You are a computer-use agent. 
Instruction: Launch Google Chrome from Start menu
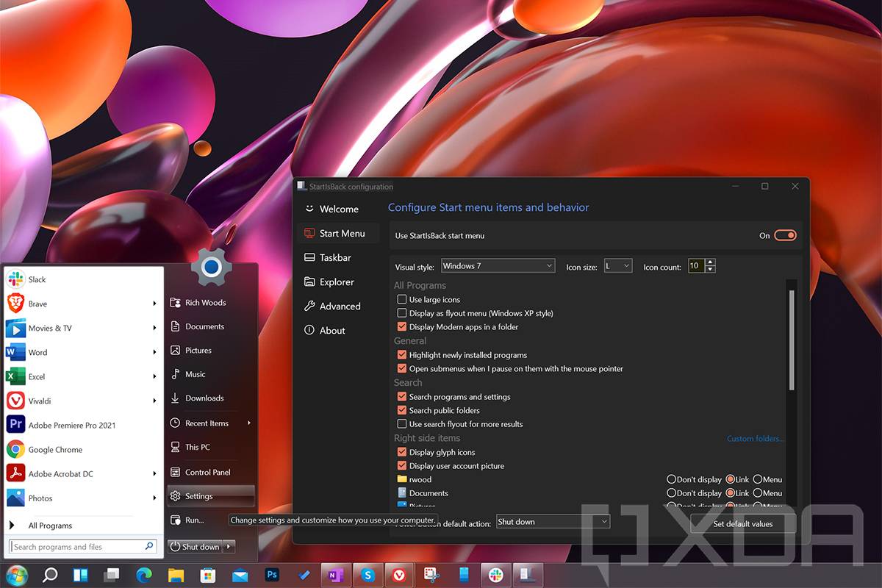55,450
